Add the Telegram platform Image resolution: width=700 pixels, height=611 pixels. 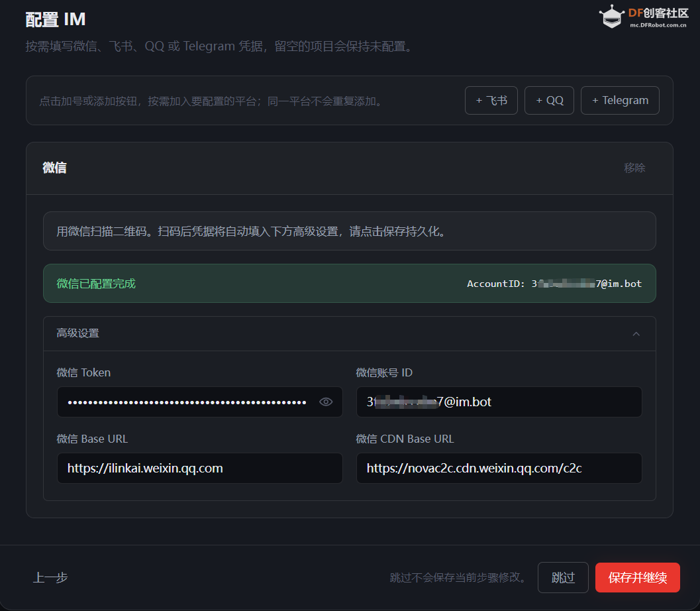[x=620, y=101]
